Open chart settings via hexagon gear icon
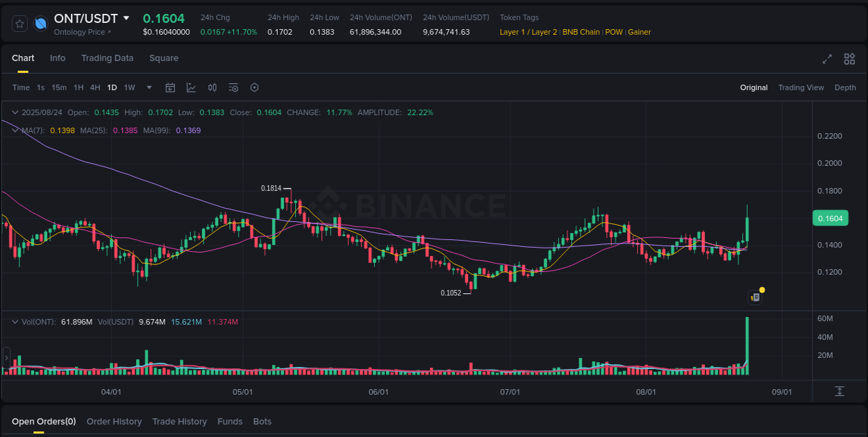This screenshot has width=868, height=437. (254, 87)
